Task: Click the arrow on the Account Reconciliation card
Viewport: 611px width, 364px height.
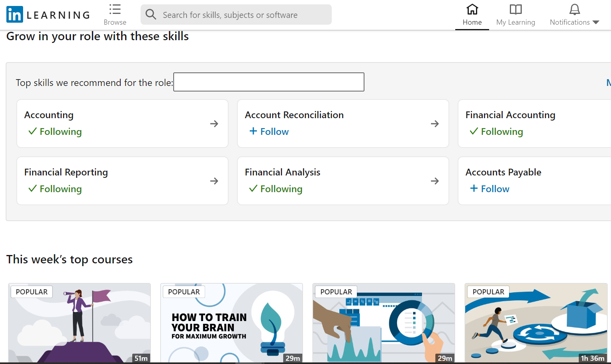Action: tap(435, 124)
